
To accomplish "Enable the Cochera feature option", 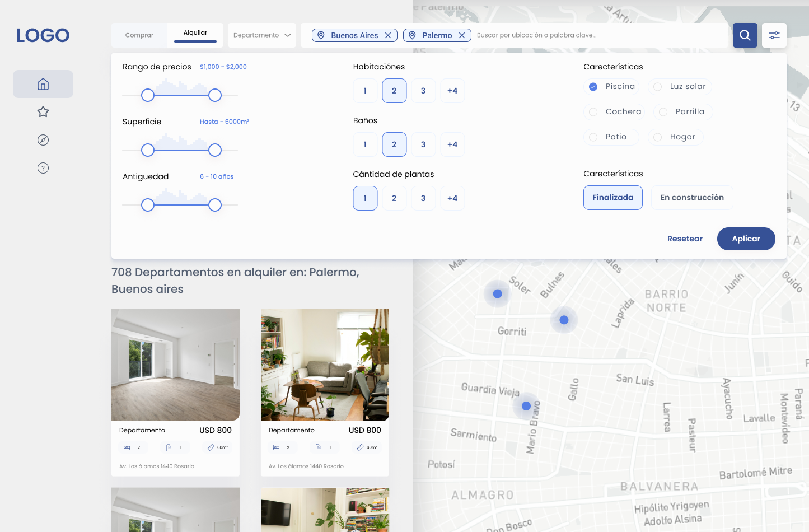I will click(593, 112).
